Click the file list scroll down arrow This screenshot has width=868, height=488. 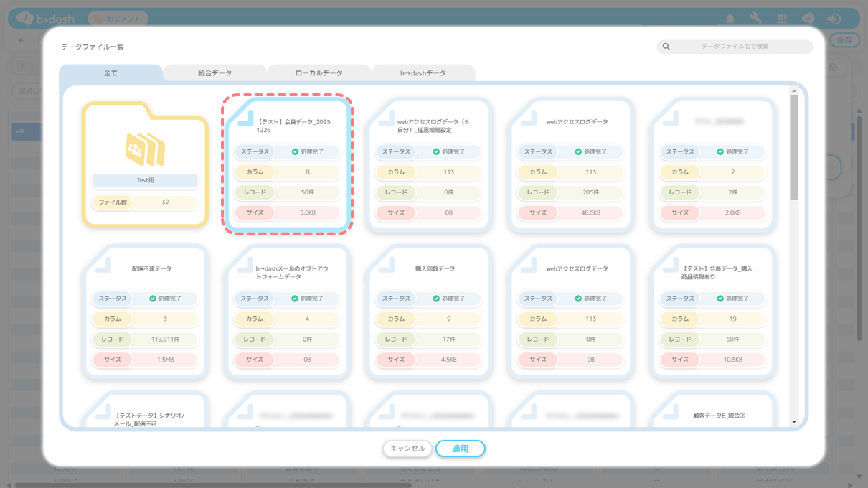point(793,422)
